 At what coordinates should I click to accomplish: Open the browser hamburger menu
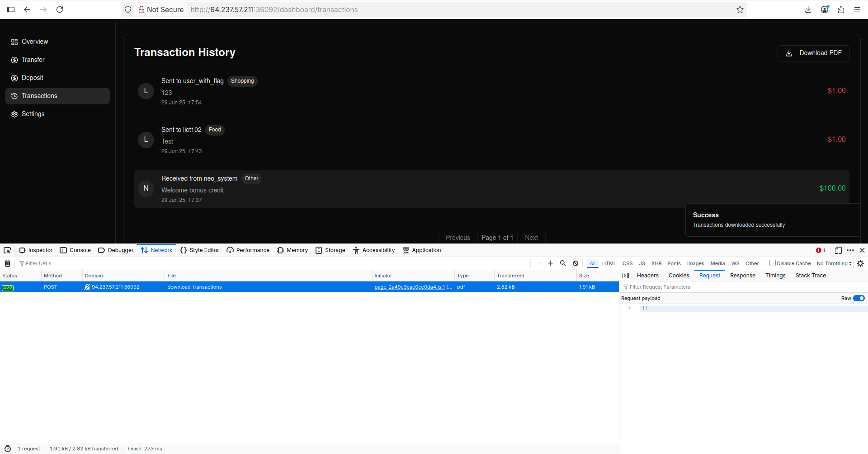coord(857,9)
